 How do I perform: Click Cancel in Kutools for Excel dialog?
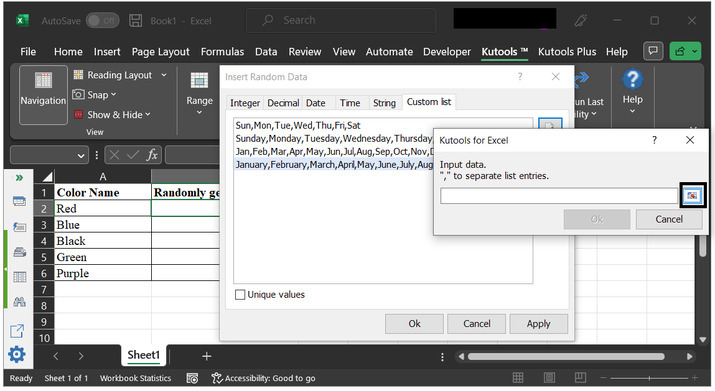pyautogui.click(x=669, y=219)
